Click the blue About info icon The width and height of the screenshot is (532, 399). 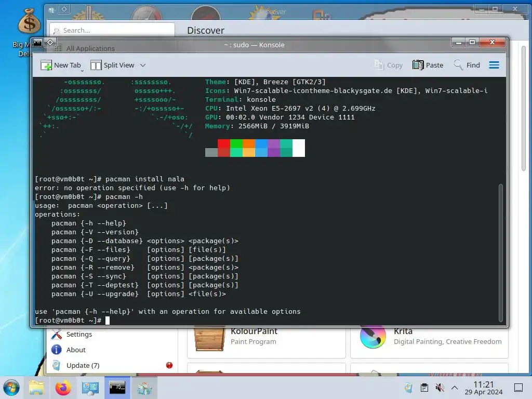click(x=56, y=350)
